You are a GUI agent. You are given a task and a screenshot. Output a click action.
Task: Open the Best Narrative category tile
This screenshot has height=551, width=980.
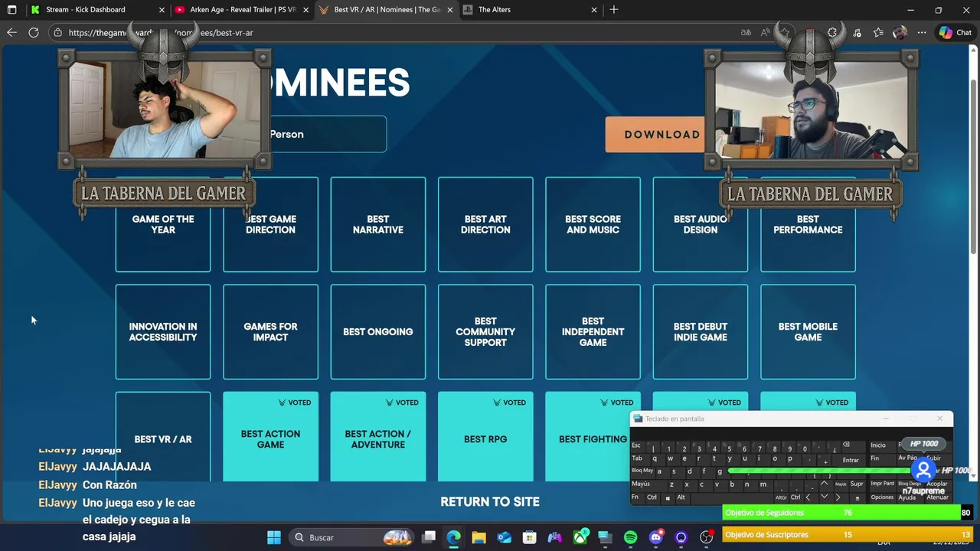point(378,224)
